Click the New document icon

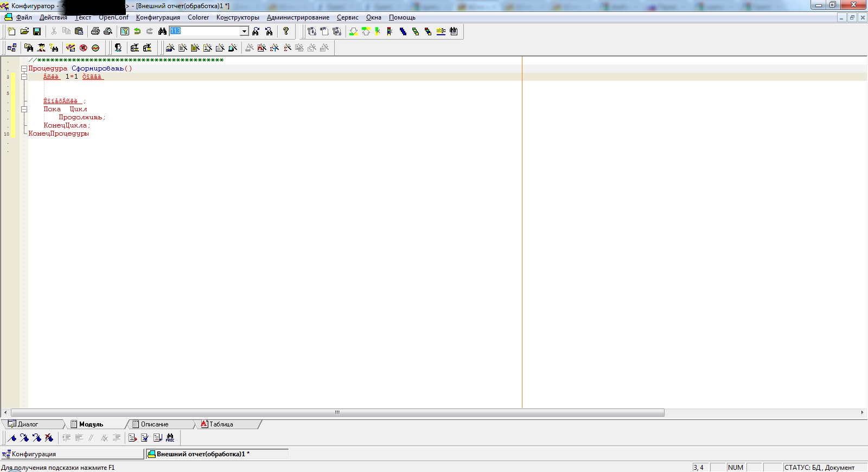click(x=11, y=31)
